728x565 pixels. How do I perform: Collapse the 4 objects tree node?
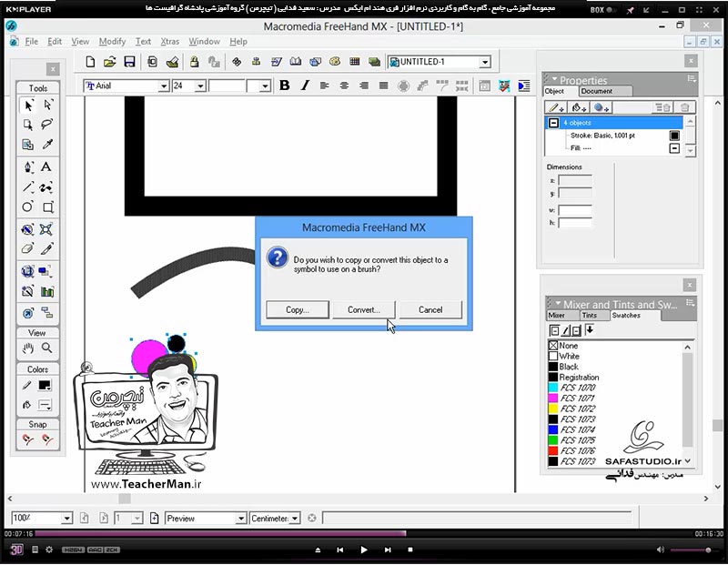553,123
